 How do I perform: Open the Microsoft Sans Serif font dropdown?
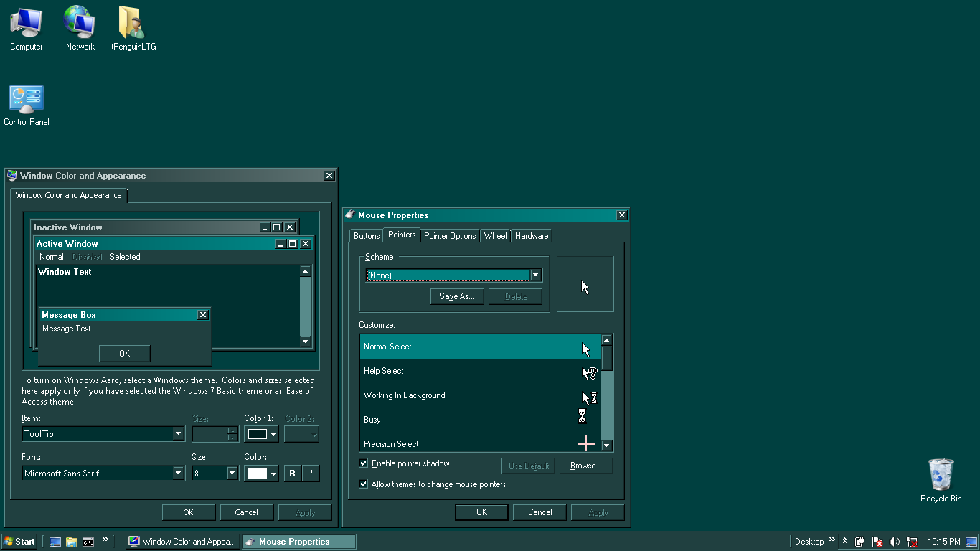coord(177,473)
